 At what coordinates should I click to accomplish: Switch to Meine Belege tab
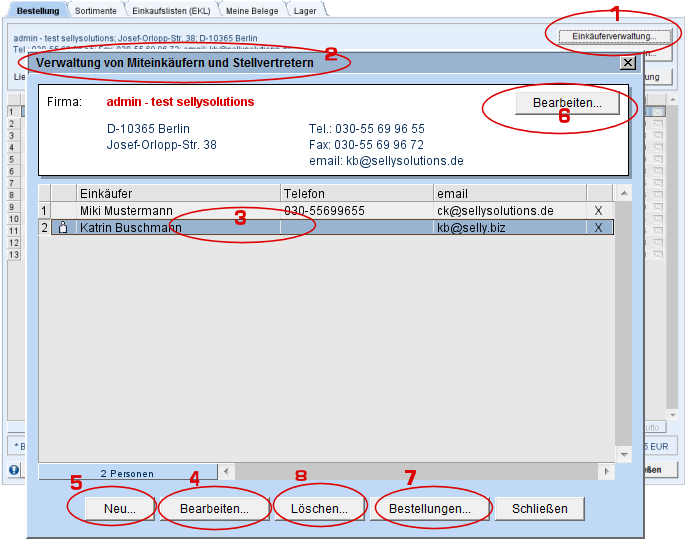point(252,11)
